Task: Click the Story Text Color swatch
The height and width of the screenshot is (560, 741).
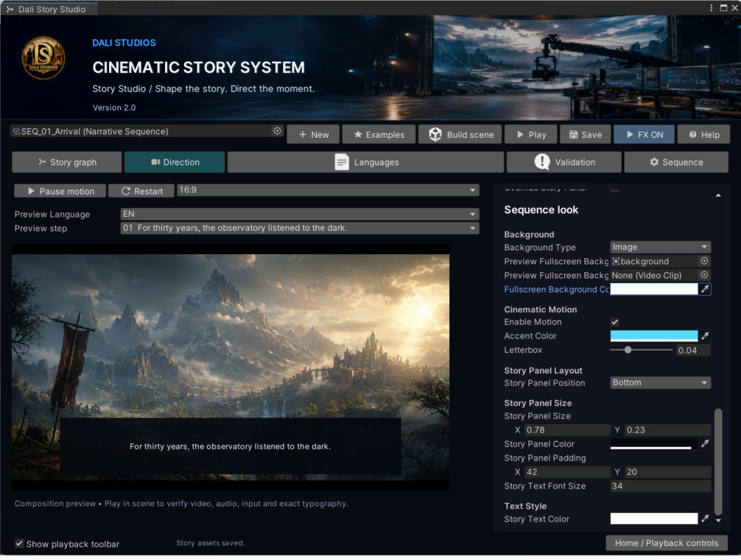Action: pyautogui.click(x=654, y=519)
